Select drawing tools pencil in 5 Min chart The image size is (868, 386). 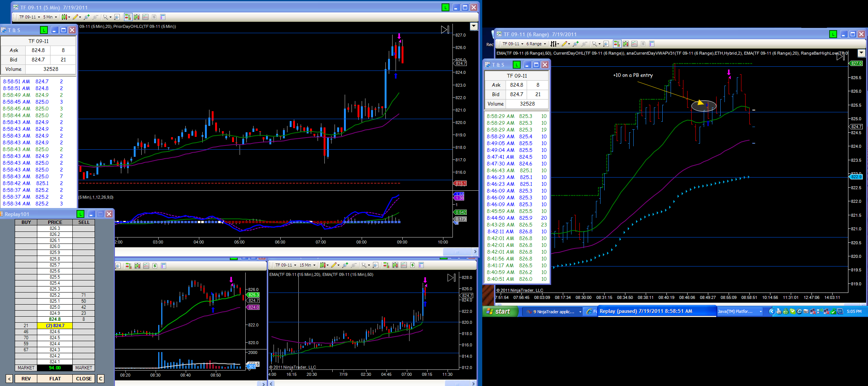tap(76, 17)
